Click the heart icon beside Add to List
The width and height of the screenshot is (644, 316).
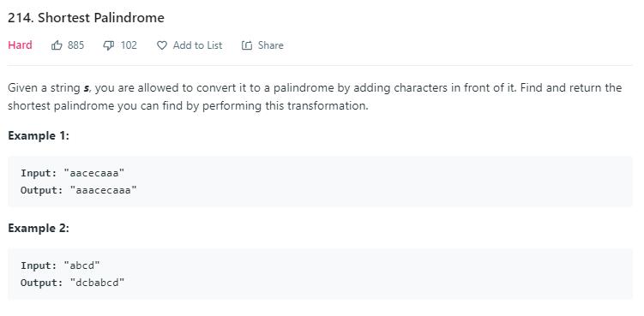click(162, 45)
